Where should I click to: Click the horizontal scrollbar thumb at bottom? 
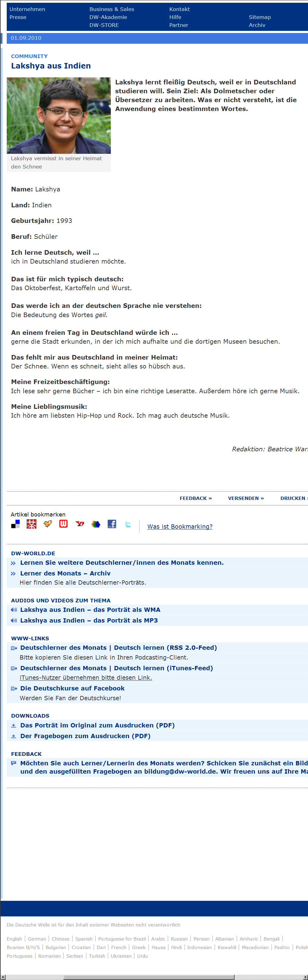click(148, 977)
